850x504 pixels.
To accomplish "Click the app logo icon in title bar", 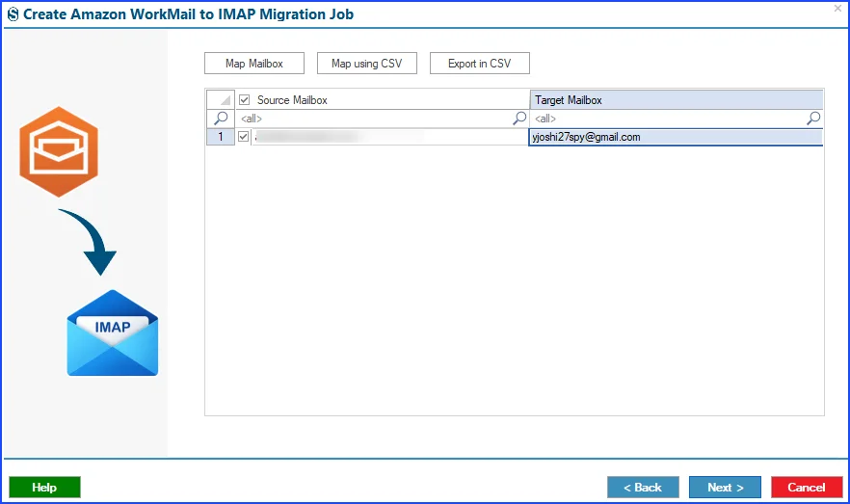I will (13, 14).
